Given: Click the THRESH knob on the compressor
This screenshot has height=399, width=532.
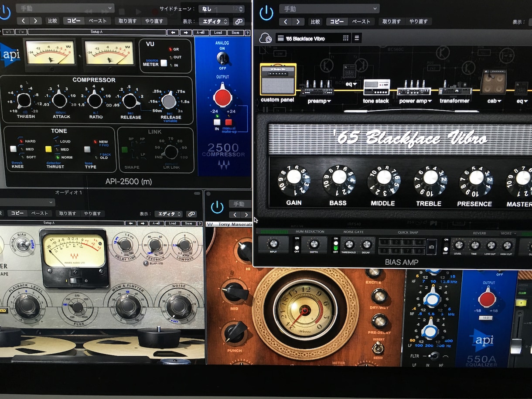Looking at the screenshot, I should pos(24,101).
